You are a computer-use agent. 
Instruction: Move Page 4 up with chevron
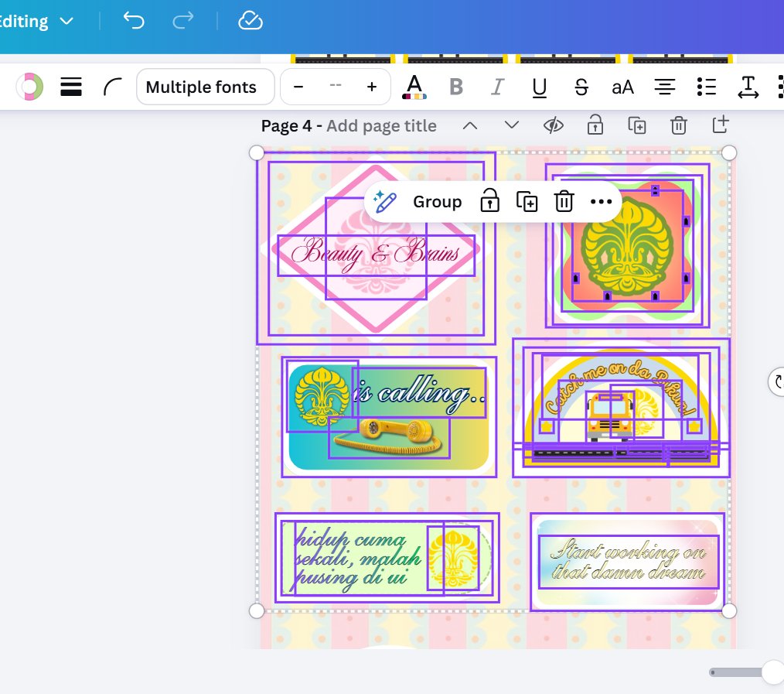pyautogui.click(x=470, y=125)
